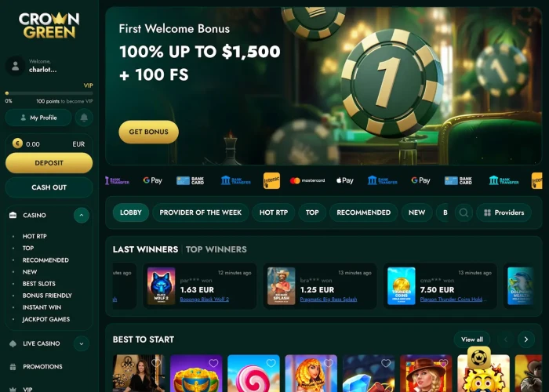Click the Mastercard payment icon
Image resolution: width=549 pixels, height=392 pixels.
pyautogui.click(x=307, y=180)
